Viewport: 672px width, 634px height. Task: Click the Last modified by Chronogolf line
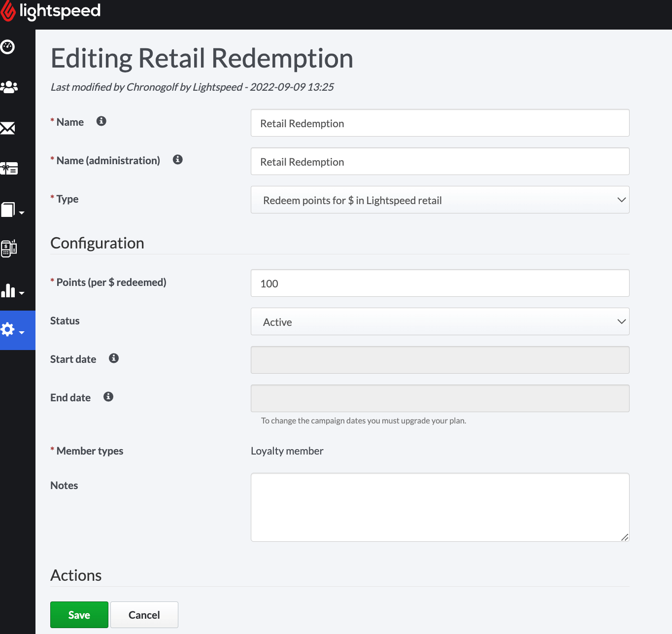pos(192,87)
